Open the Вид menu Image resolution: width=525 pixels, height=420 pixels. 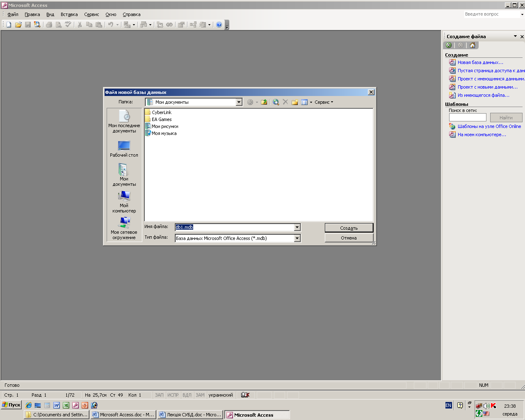(x=50, y=14)
